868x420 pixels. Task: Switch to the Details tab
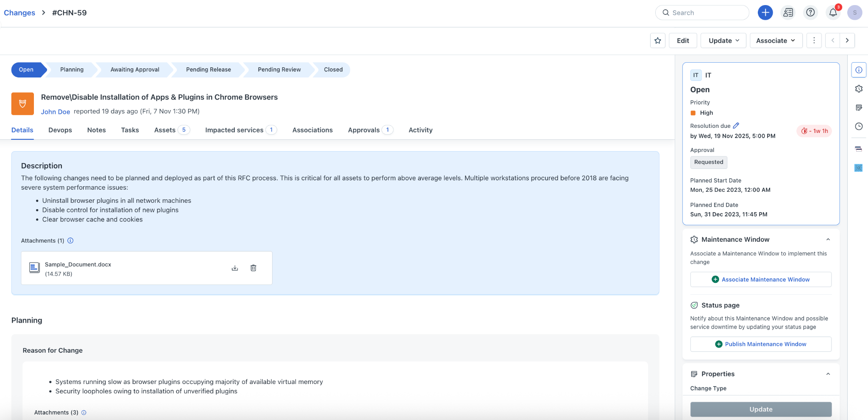[22, 130]
